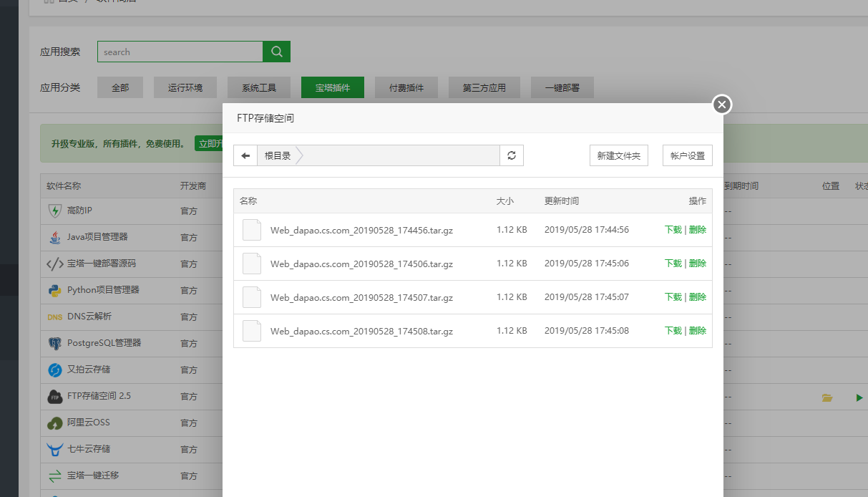Click the 名称 column header
The width and height of the screenshot is (868, 497).
(248, 201)
